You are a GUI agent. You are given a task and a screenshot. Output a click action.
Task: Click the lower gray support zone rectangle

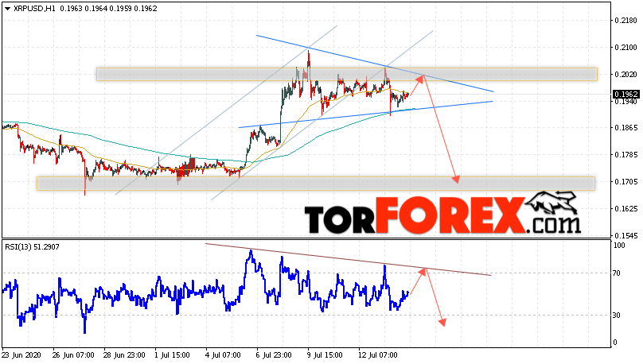point(316,184)
